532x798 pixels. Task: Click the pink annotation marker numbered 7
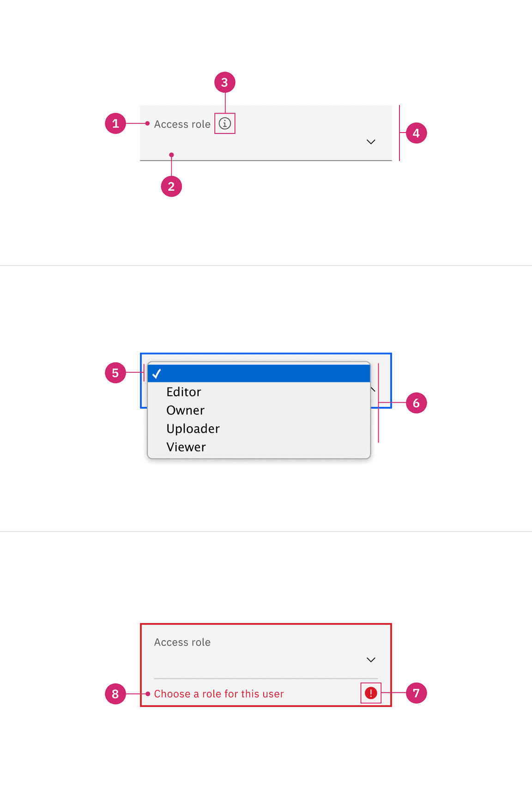[416, 693]
